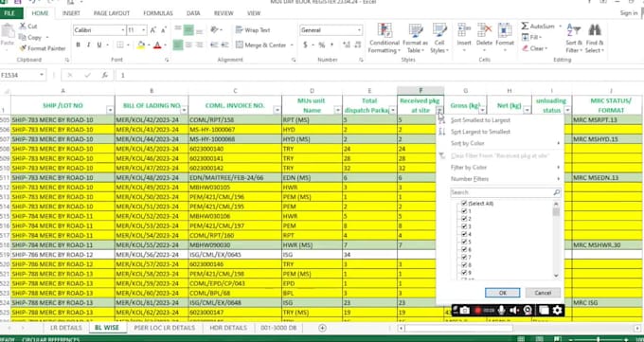Expand the Name Box dropdown

pos(42,75)
